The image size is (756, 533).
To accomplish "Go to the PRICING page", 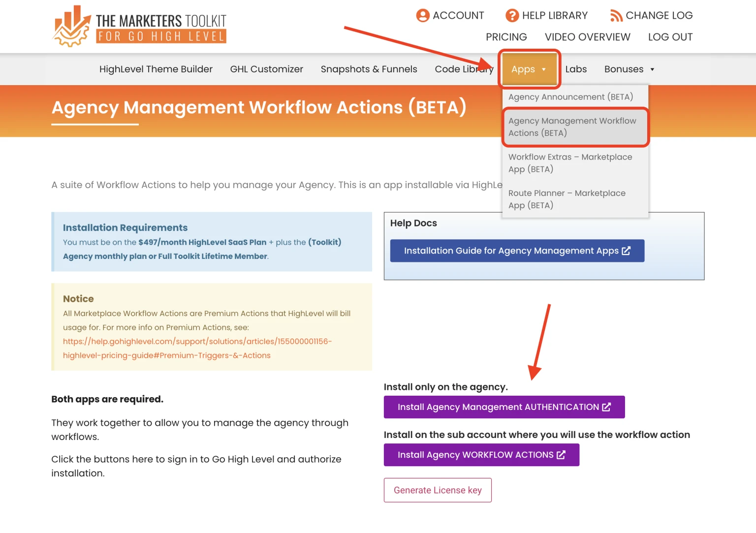I will pos(506,37).
